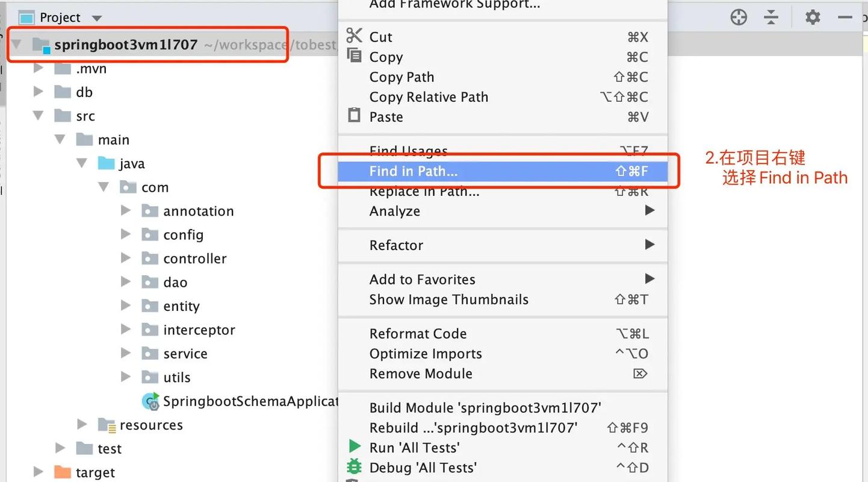Open the Project view dropdown
The image size is (868, 482).
click(96, 17)
